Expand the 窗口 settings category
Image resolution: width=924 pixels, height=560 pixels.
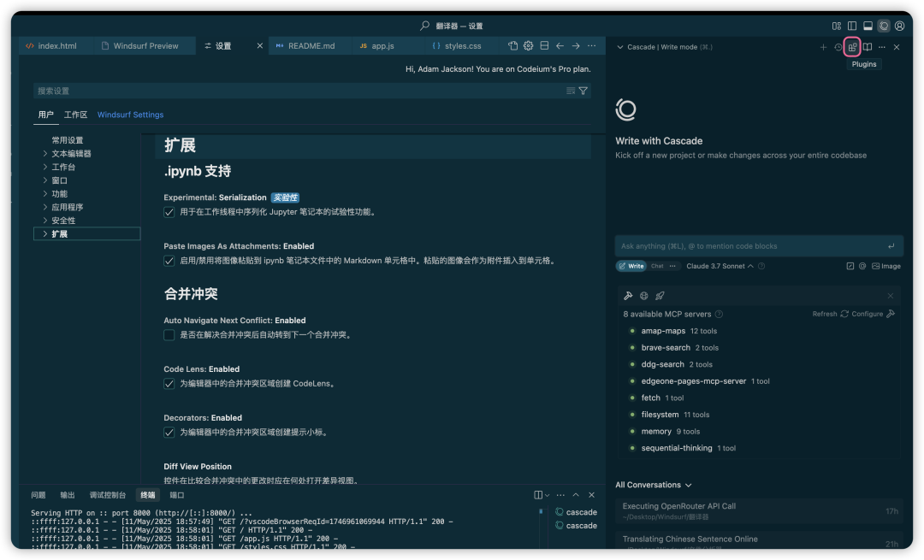pos(59,180)
